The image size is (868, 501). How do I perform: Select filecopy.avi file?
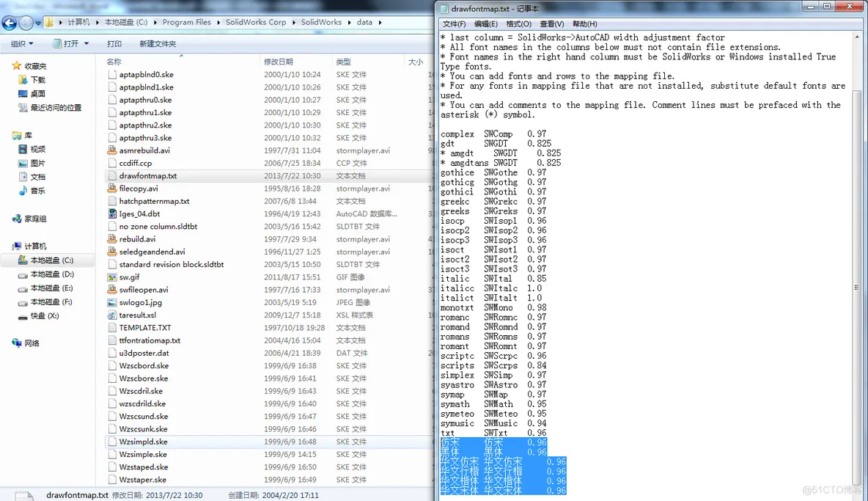click(139, 189)
